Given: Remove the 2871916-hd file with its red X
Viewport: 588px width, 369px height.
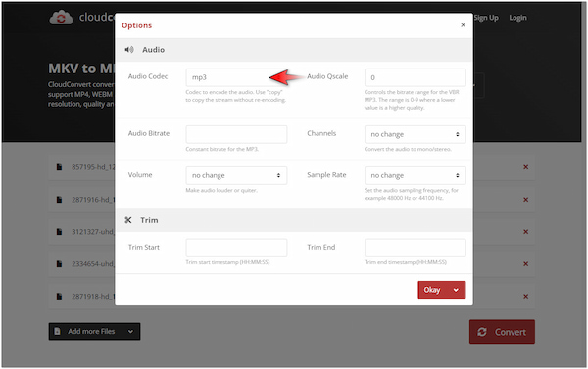Looking at the screenshot, I should pos(525,200).
